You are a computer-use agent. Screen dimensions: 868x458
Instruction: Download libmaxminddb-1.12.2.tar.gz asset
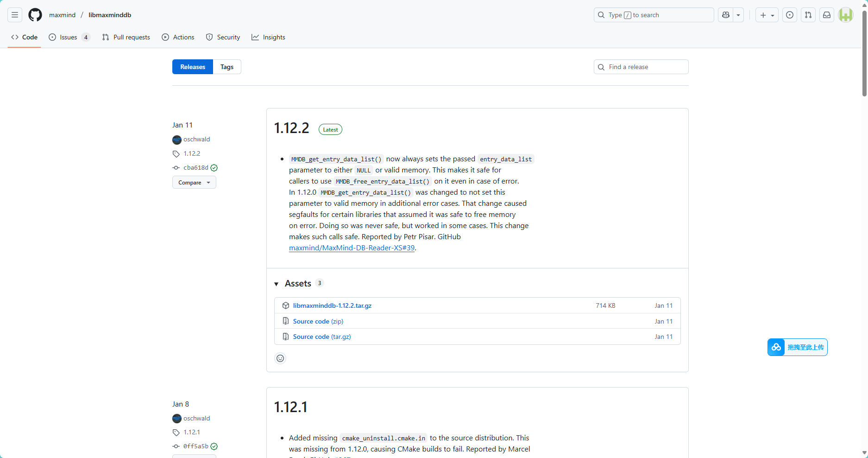coord(332,305)
